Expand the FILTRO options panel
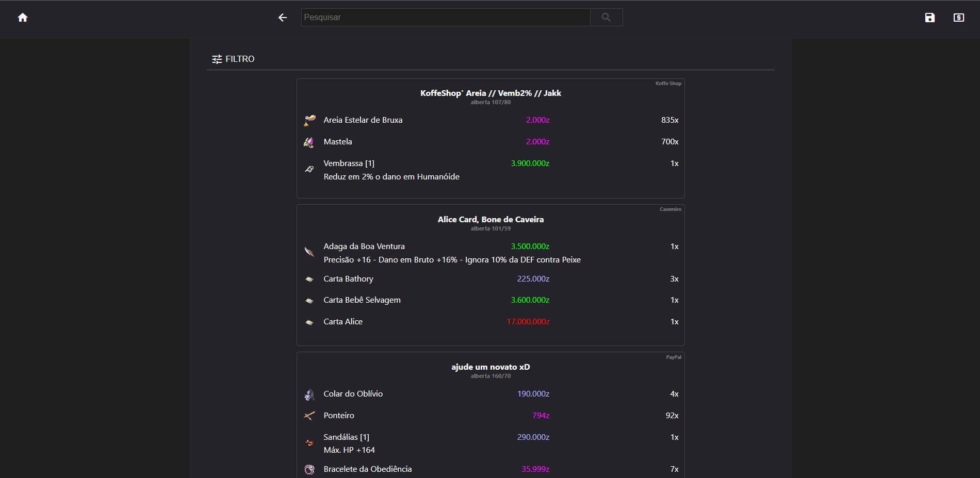This screenshot has width=980, height=478. pyautogui.click(x=240, y=59)
